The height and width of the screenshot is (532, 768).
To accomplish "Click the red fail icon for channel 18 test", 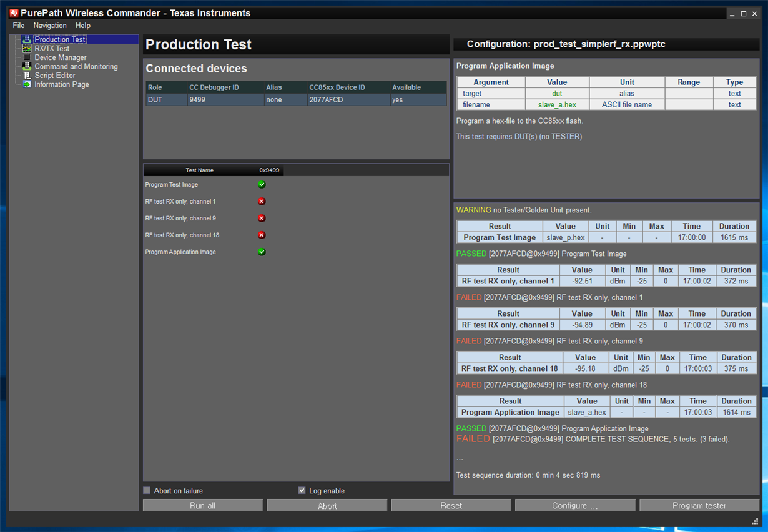I will pyautogui.click(x=262, y=235).
